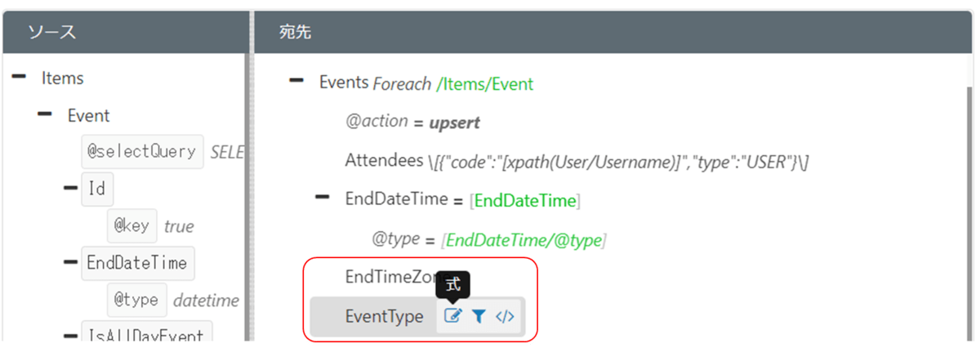This screenshot has width=980, height=348.
Task: Click the filter funnel icon beside EventType
Action: [x=479, y=316]
